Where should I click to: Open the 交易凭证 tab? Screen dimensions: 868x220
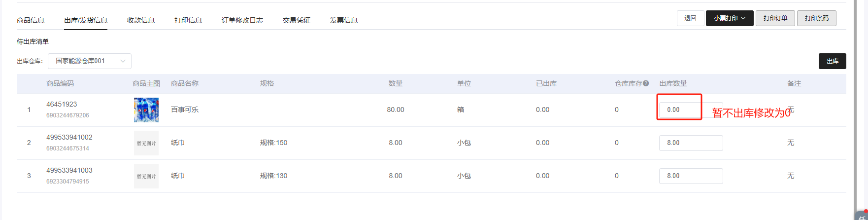tap(297, 20)
